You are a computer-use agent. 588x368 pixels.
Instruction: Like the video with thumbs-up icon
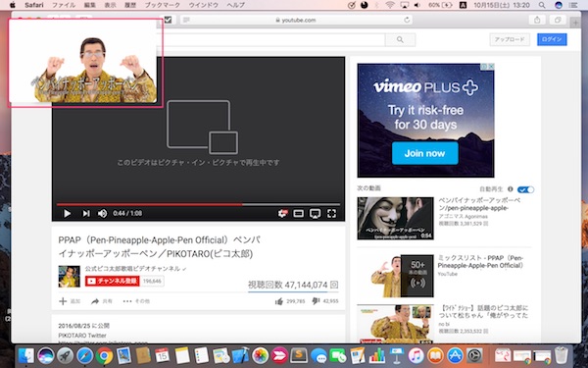coord(279,301)
